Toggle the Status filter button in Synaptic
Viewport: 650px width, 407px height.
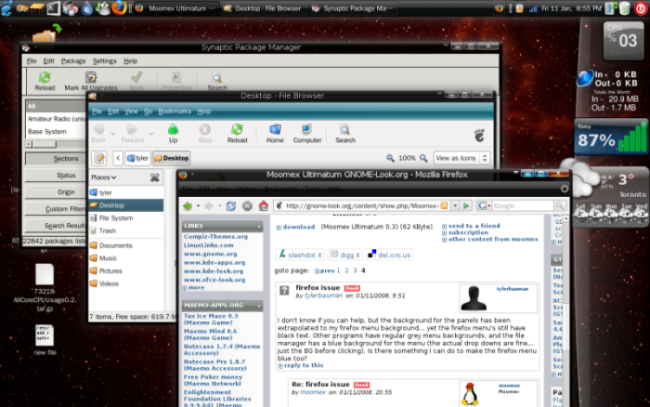pyautogui.click(x=56, y=175)
